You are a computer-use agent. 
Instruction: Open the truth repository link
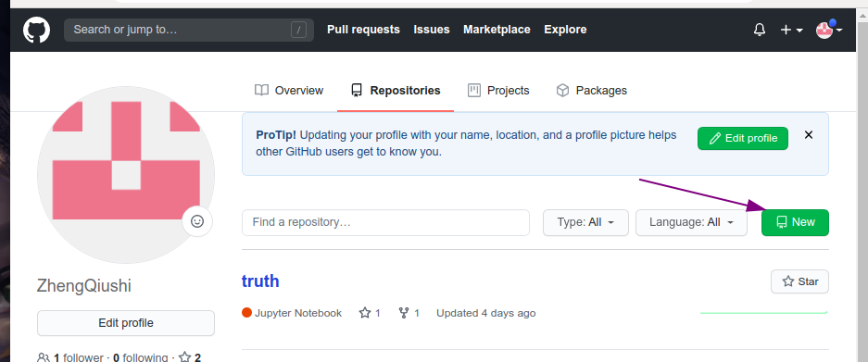(260, 281)
